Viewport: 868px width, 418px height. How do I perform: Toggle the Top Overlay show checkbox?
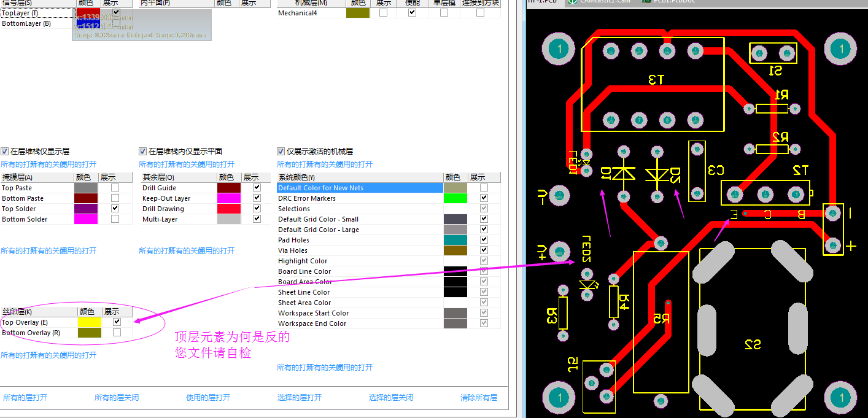(x=117, y=322)
